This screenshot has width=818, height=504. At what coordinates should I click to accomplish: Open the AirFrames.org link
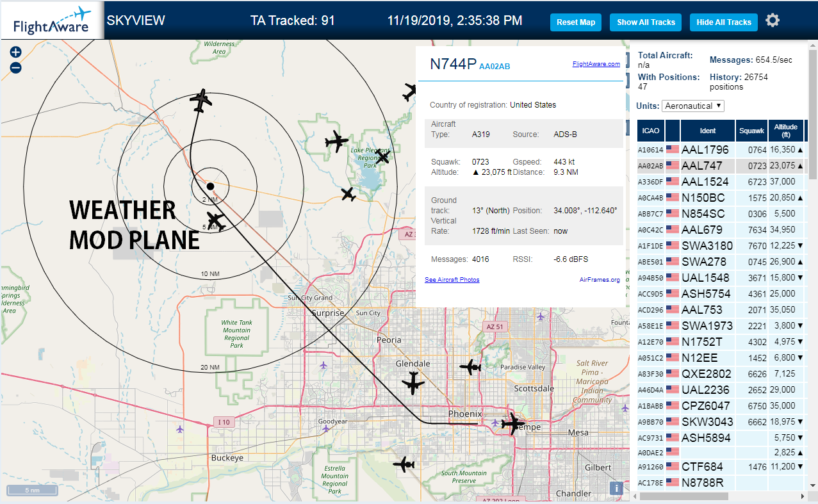[x=600, y=280]
